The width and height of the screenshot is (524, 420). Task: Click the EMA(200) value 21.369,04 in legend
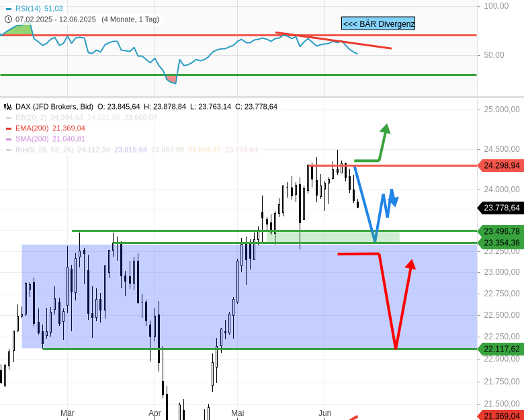click(69, 128)
